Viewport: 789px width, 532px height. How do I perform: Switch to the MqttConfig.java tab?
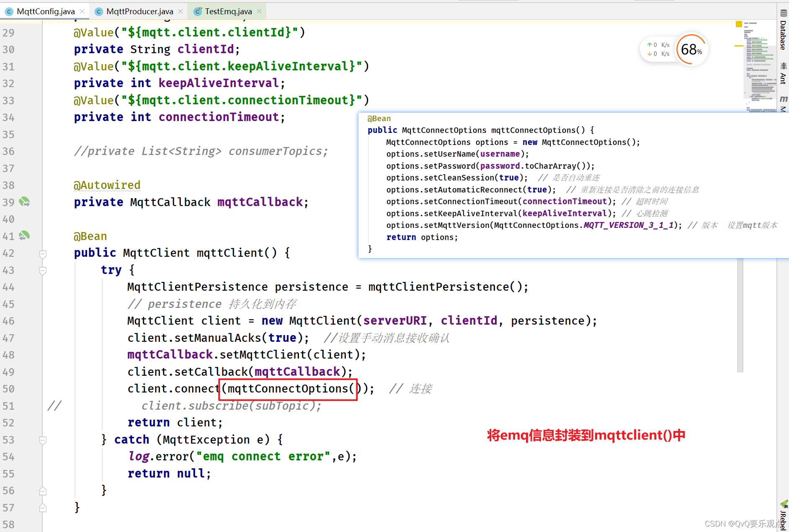coord(45,11)
